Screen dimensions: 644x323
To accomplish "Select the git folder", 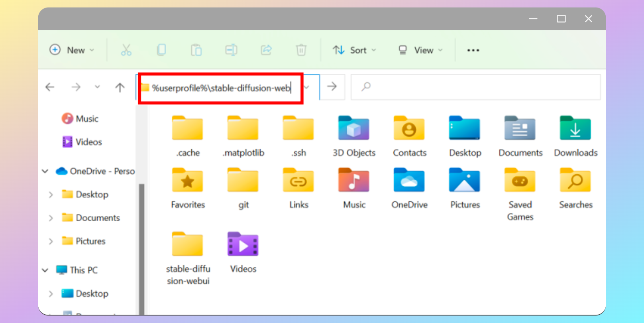I will pyautogui.click(x=243, y=188).
